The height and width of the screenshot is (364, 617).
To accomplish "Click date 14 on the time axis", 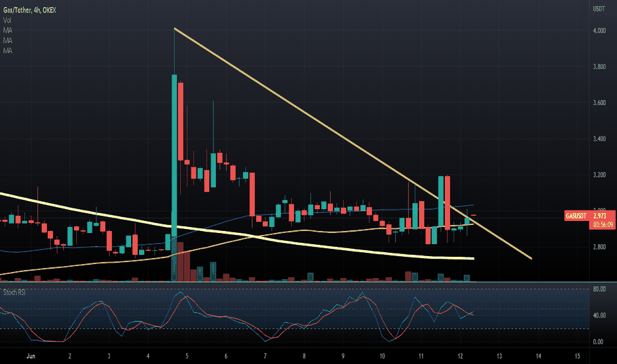I will point(538,356).
